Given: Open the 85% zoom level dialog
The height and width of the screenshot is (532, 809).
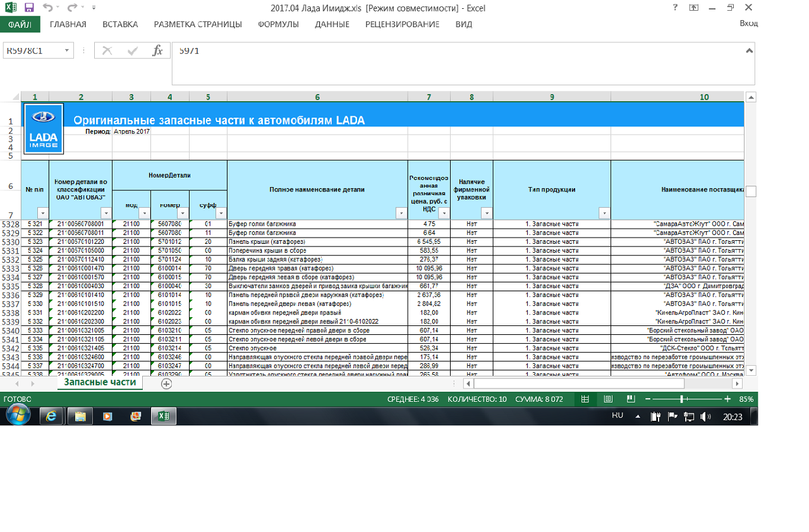Looking at the screenshot, I should [746, 399].
